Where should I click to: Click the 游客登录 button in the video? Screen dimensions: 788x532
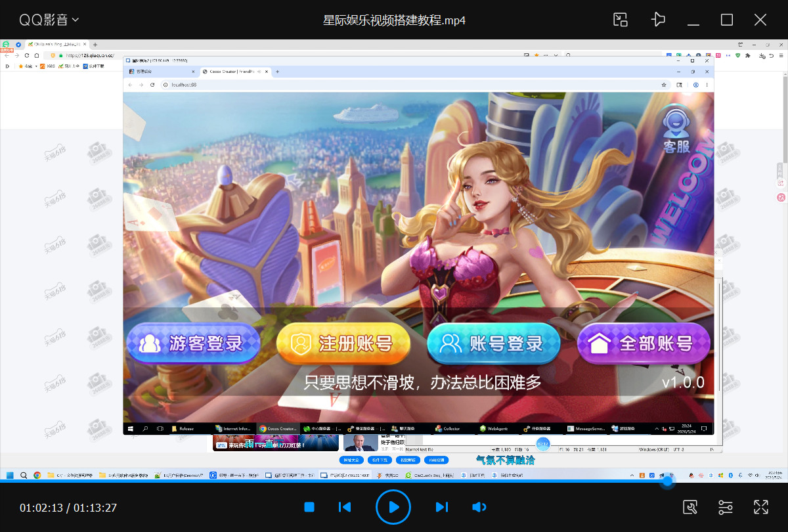click(x=193, y=343)
